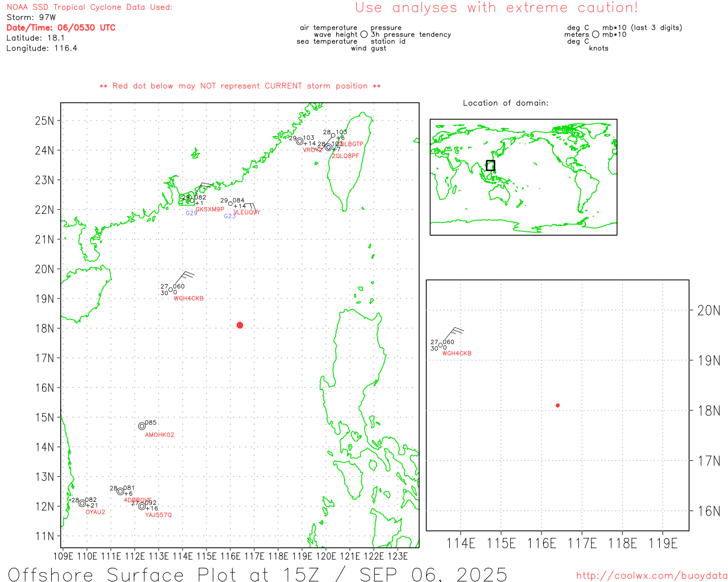Select WGH4CKB station circle in zoomed inset

tap(441, 345)
